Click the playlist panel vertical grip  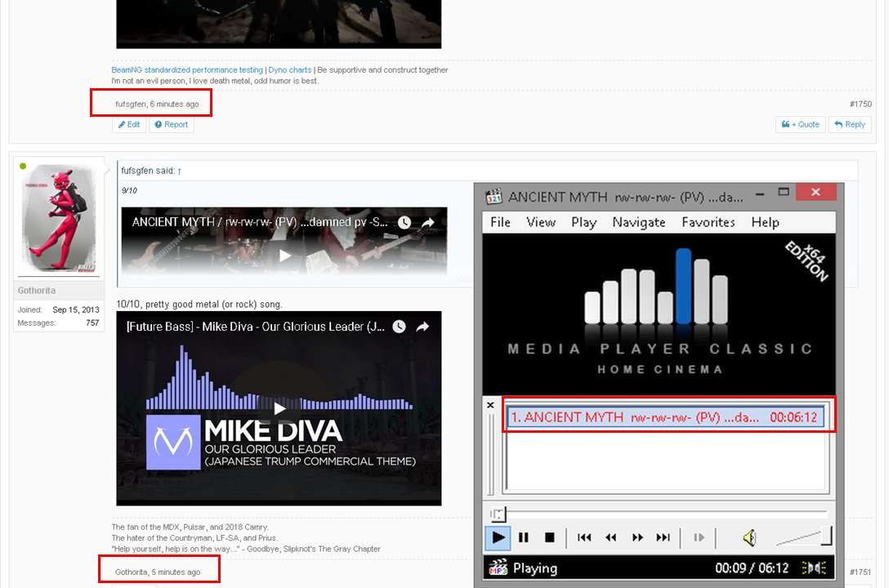(x=491, y=455)
